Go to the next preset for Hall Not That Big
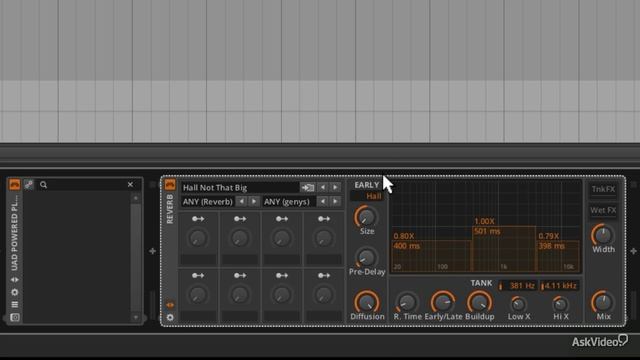640x360 pixels. tap(335, 187)
